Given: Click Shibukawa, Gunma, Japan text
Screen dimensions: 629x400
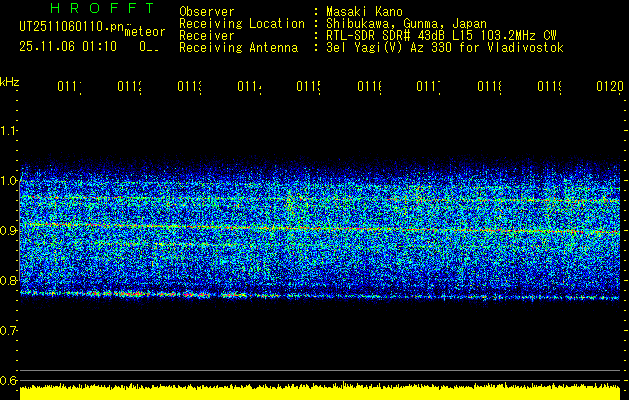Looking at the screenshot, I should (406, 24).
